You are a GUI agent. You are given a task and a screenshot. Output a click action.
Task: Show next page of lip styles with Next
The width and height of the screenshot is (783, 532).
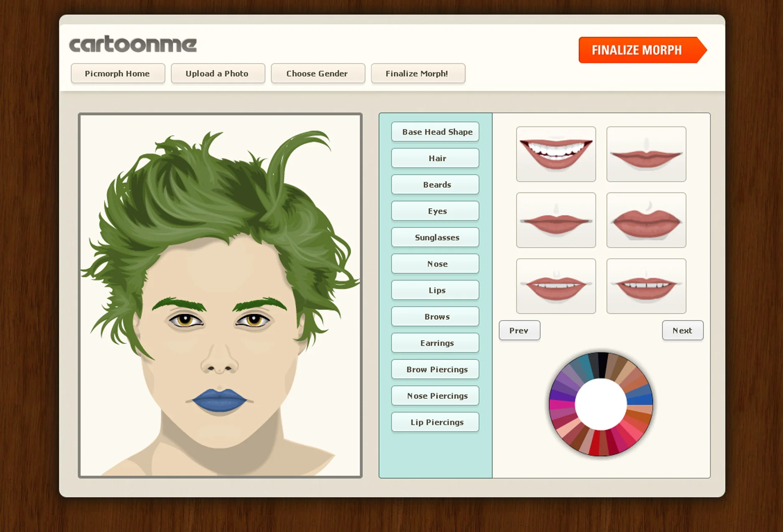click(x=682, y=330)
